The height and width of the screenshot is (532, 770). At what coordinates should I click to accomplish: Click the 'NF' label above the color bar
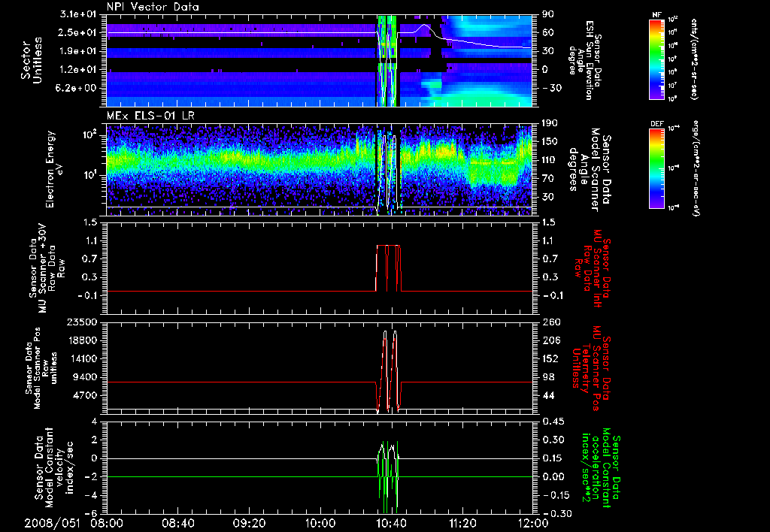coord(656,15)
